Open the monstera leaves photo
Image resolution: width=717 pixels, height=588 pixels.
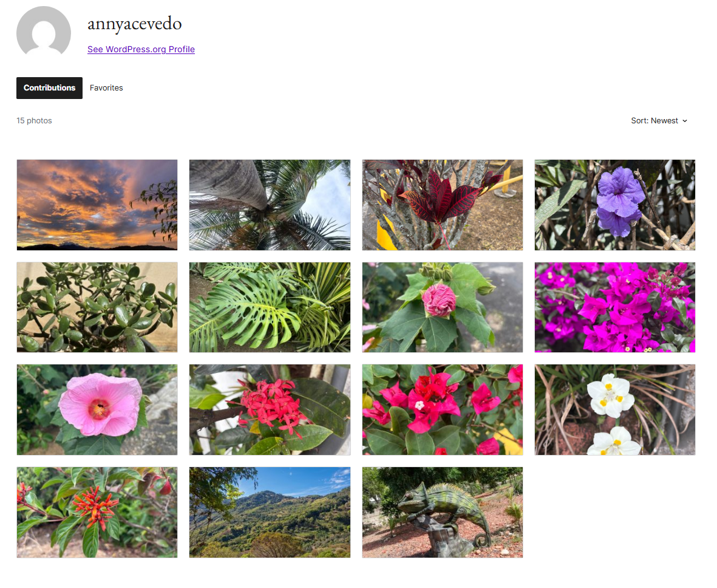click(270, 307)
